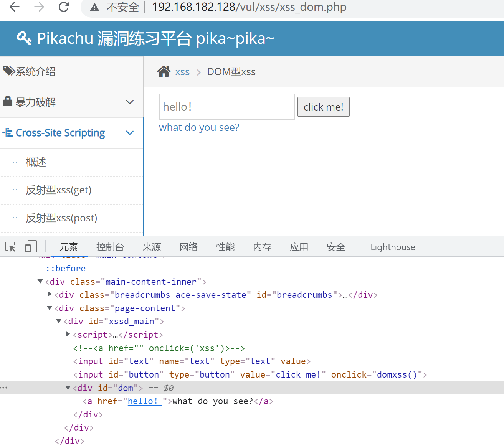Switch to the 应用 DevTools tab
504x447 pixels.
(x=299, y=247)
